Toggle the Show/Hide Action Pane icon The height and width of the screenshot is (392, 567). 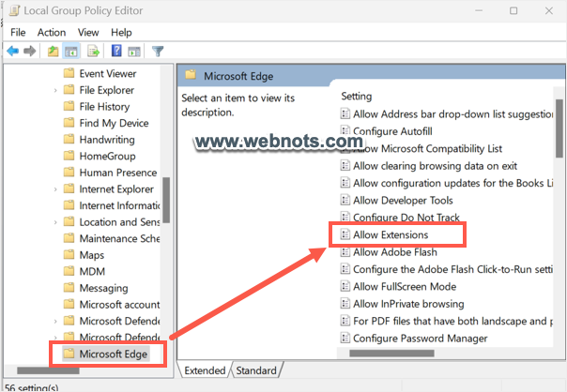point(134,51)
